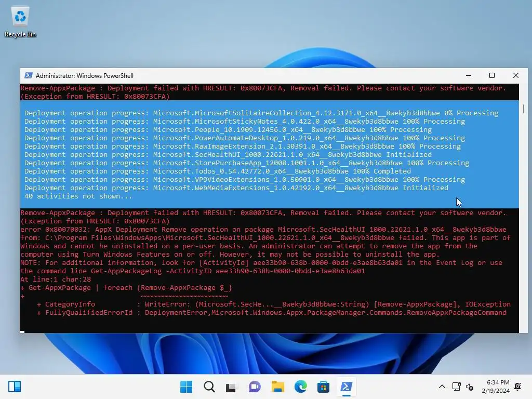Image resolution: width=532 pixels, height=399 pixels.
Task: Click the Microsoft.People progress line
Action: click(228, 129)
